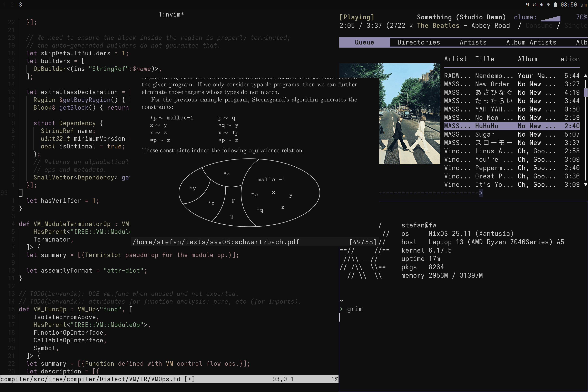Screen dimensions: 588x392
Task: Switch to the Directories tab
Action: 419,42
